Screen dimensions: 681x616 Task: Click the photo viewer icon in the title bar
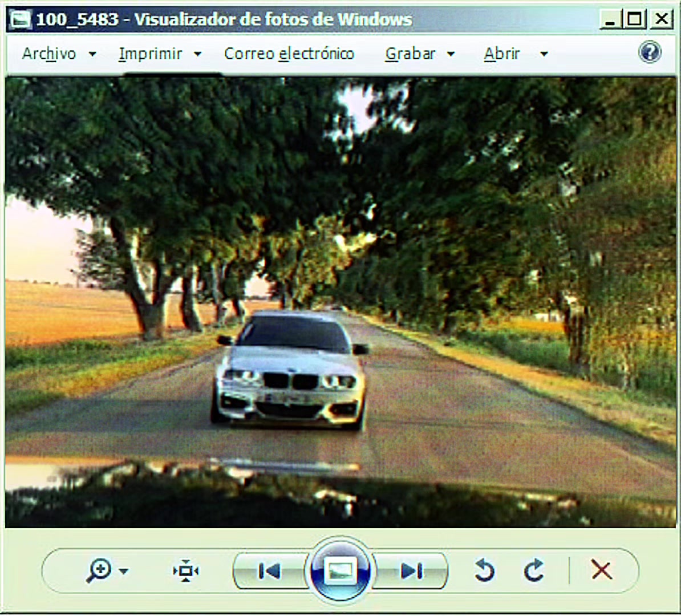point(21,19)
